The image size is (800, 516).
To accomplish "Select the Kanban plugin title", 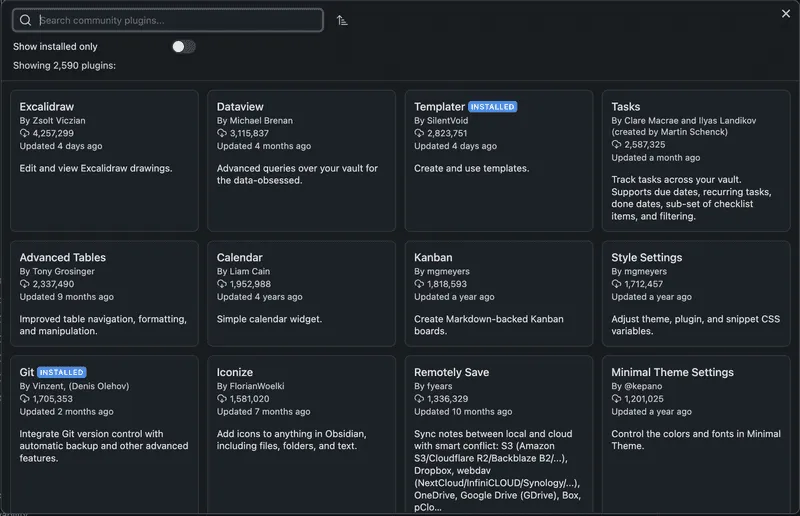I will [433, 257].
